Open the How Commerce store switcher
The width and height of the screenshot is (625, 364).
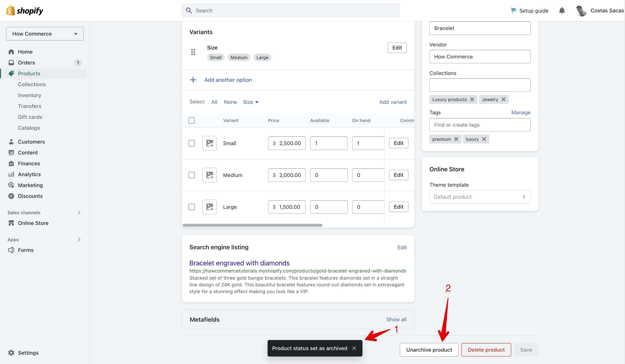coord(45,34)
